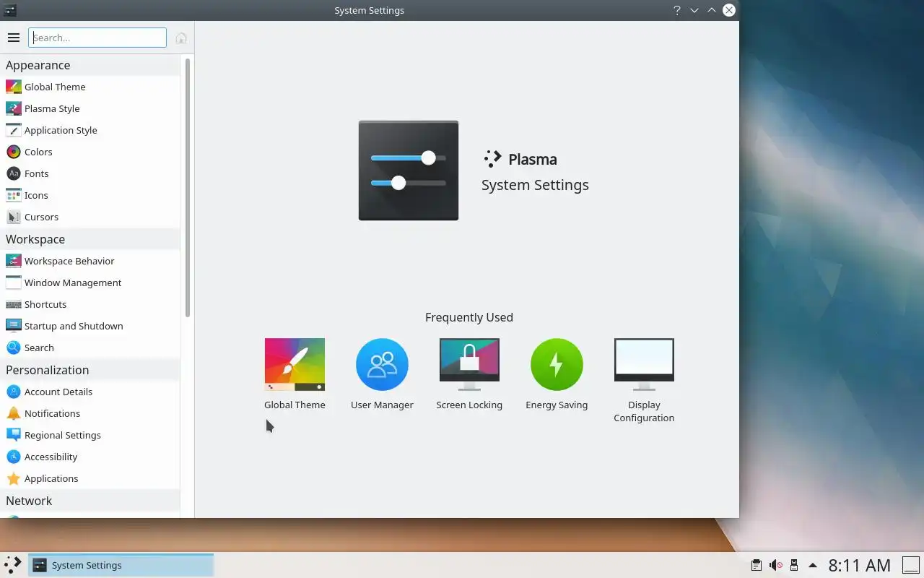This screenshot has width=924, height=578.
Task: Focus the Search field in the sidebar
Action: tap(97, 38)
